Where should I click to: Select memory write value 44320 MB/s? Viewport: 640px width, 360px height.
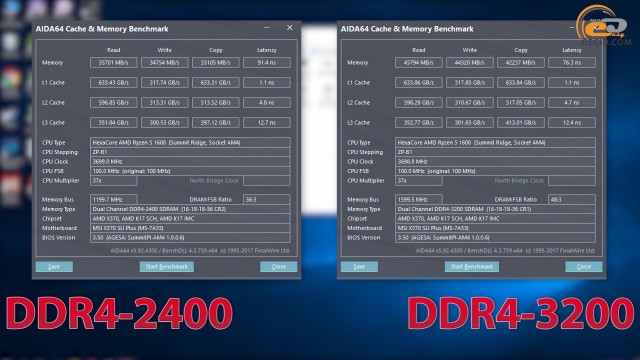coord(470,62)
